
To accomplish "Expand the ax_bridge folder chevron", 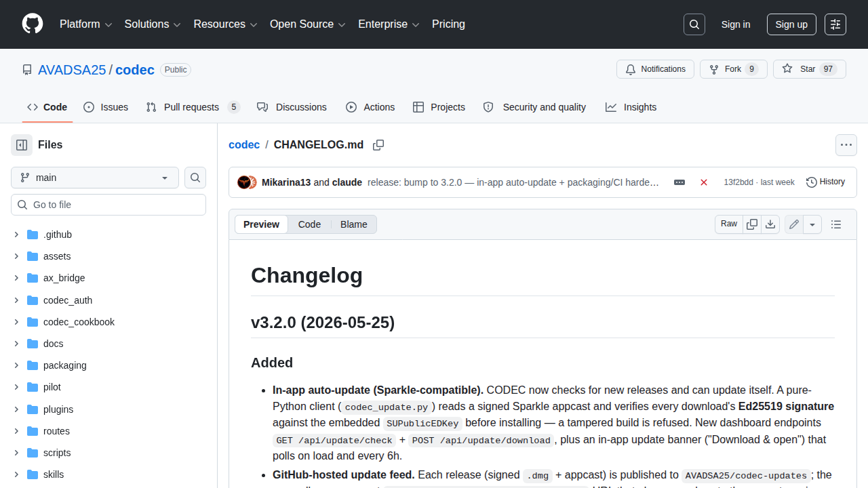I will point(16,278).
